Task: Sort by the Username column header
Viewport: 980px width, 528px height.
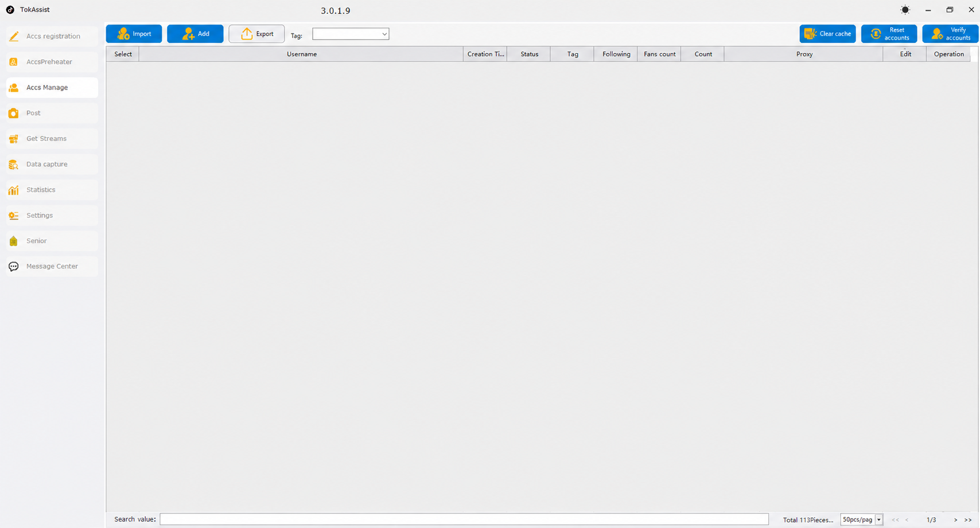Action: tap(301, 54)
